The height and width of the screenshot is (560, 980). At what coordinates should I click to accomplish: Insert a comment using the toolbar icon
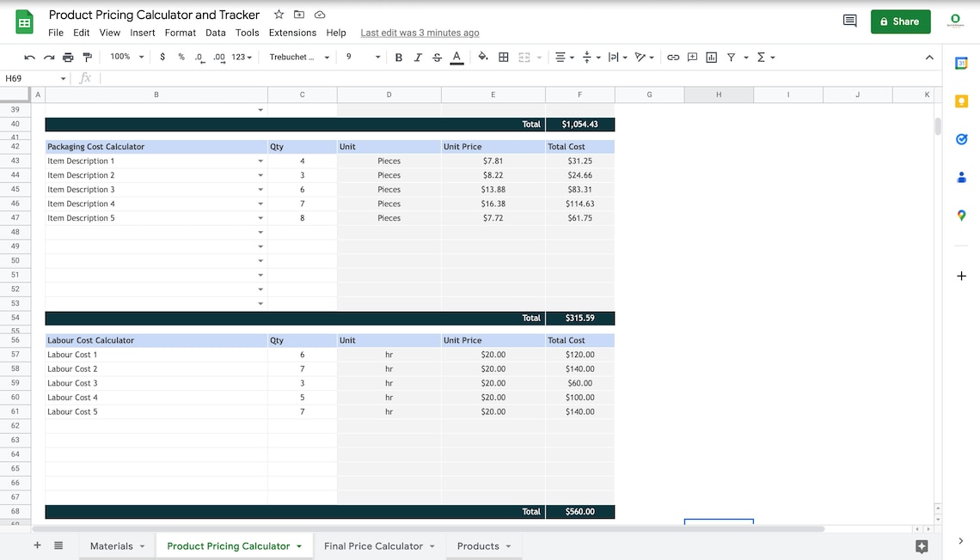(692, 57)
